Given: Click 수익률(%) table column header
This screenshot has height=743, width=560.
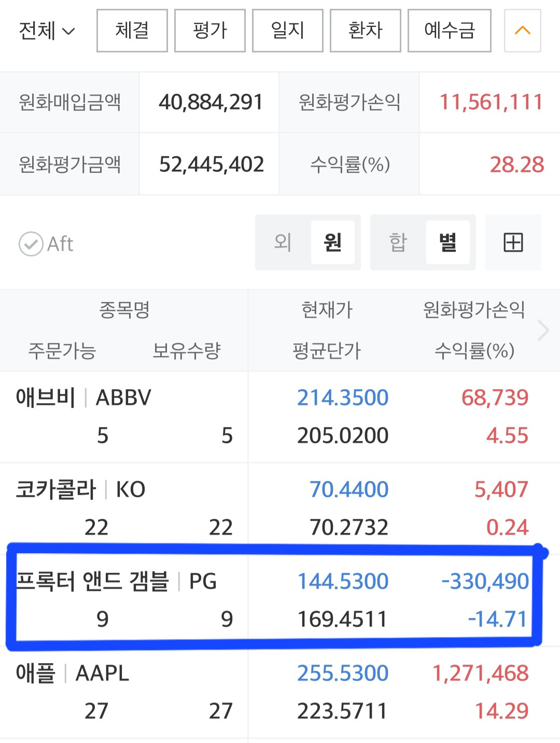Looking at the screenshot, I should pyautogui.click(x=474, y=351).
